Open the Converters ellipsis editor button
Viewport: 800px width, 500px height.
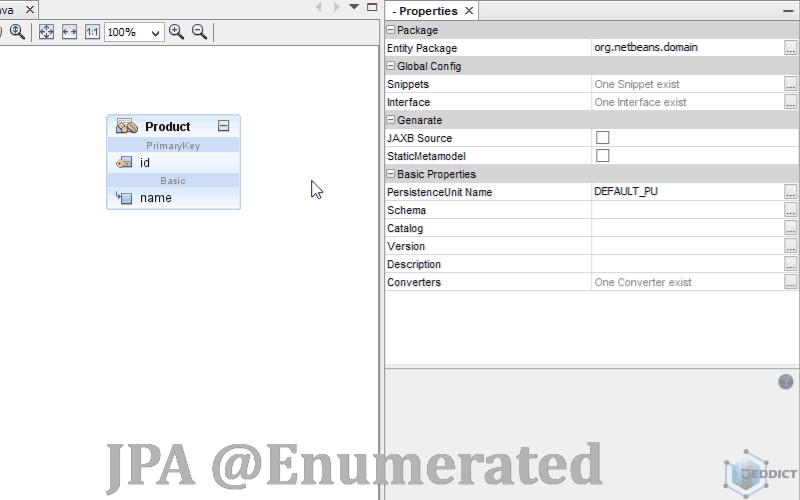click(790, 282)
